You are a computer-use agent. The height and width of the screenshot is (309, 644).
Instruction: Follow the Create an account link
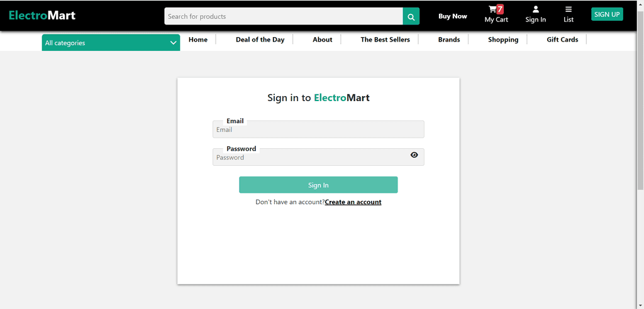(353, 202)
